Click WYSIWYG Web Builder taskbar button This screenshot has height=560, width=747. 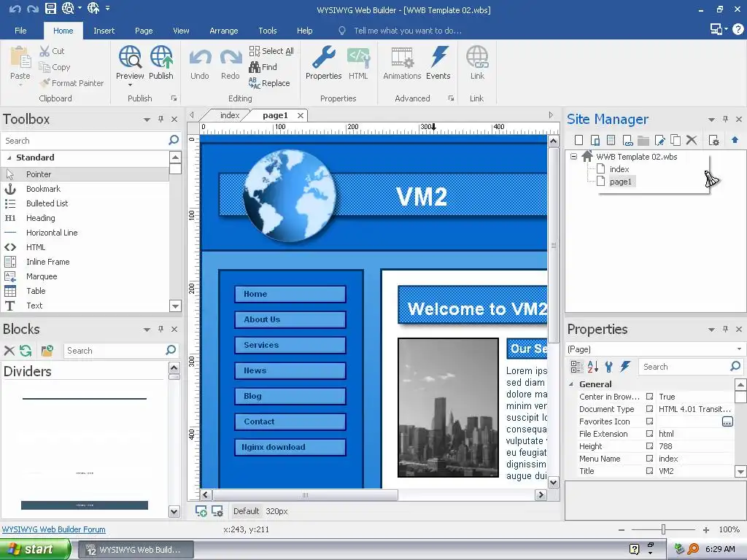point(136,550)
